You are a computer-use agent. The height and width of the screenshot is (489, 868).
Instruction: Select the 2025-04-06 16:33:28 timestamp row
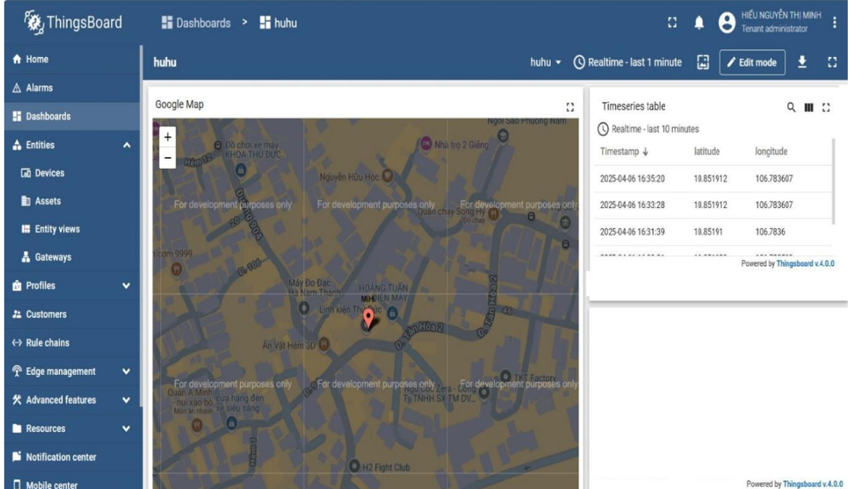coord(712,205)
